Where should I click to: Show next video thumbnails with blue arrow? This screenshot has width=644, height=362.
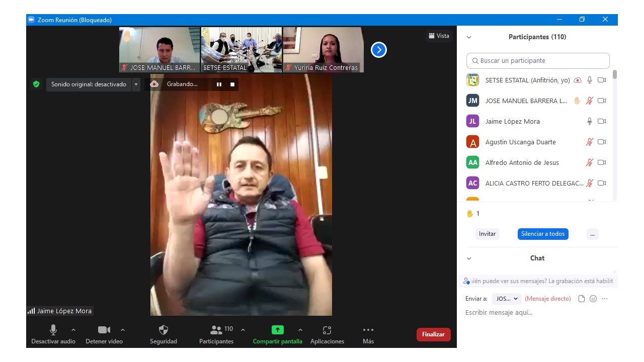point(379,50)
